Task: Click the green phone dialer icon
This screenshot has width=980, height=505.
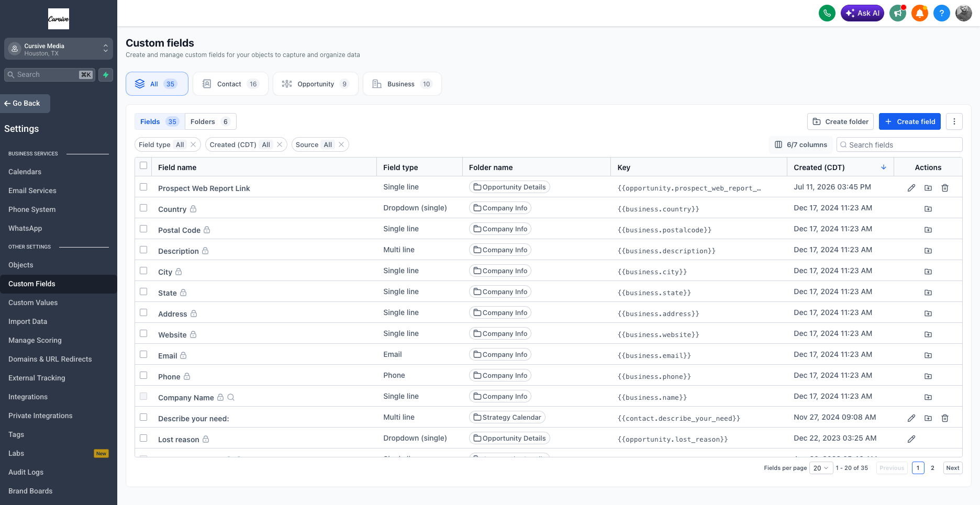Action: point(827,13)
